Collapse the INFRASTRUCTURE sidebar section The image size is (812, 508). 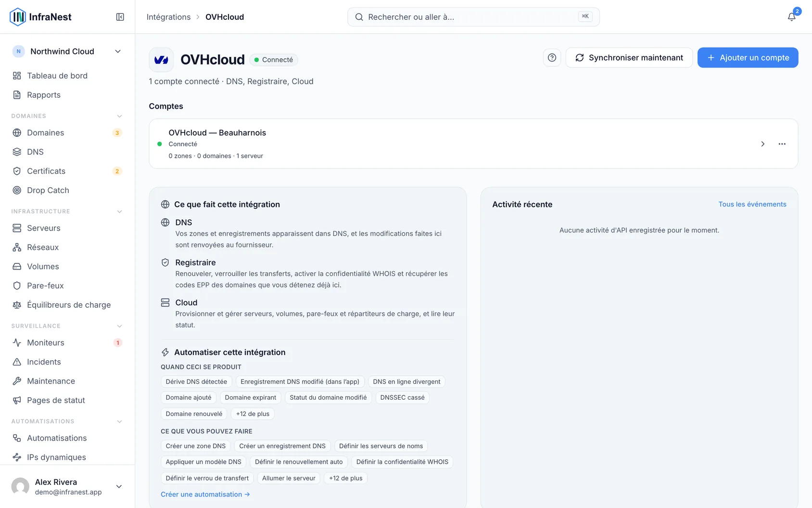[120, 211]
